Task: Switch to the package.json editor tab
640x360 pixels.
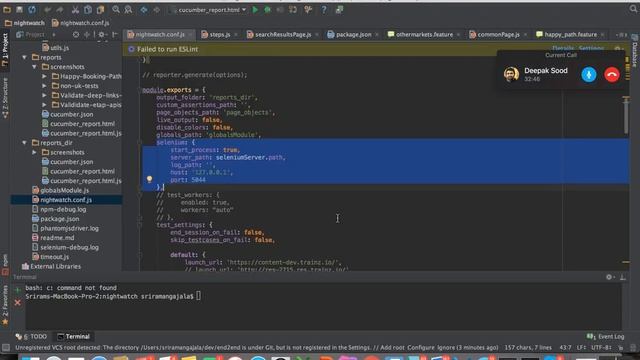Action: click(x=352, y=35)
